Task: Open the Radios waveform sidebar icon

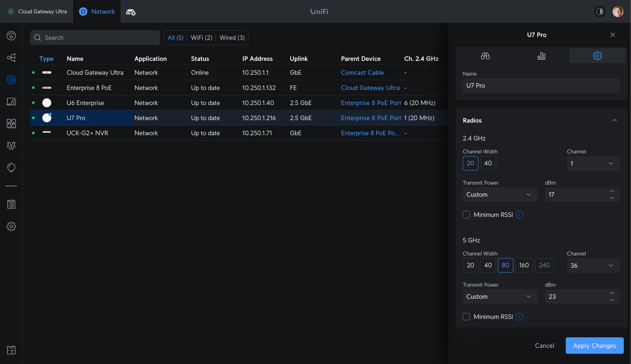Action: pyautogui.click(x=11, y=145)
